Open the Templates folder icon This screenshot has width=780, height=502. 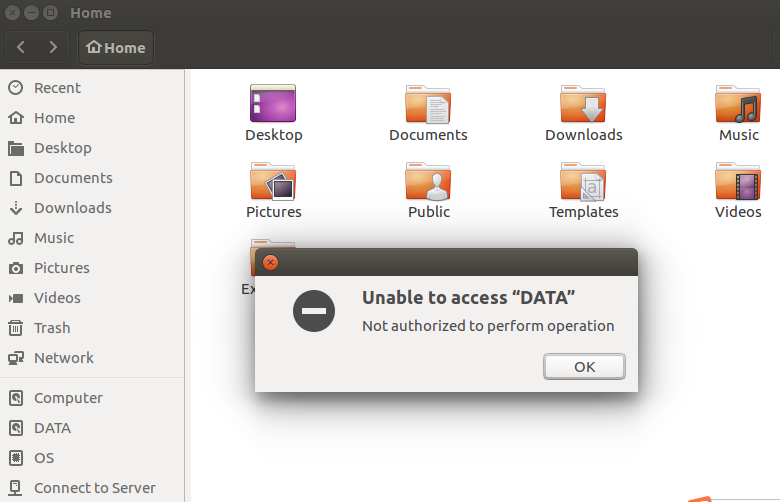(x=583, y=181)
